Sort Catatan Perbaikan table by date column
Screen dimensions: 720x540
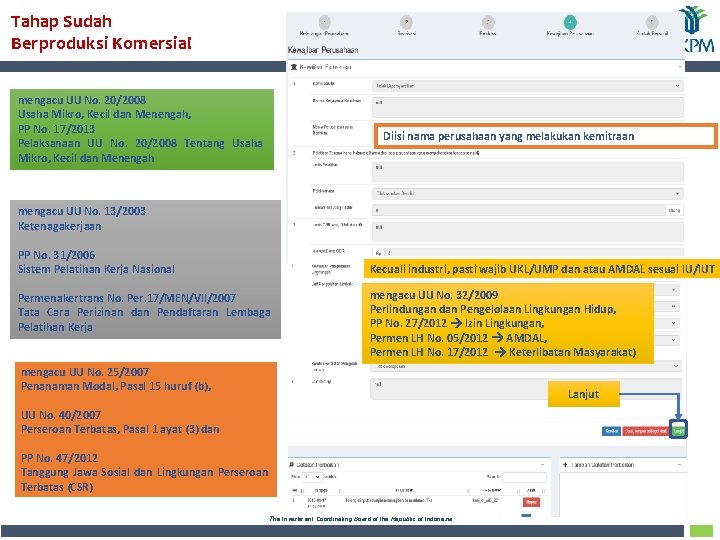pyautogui.click(x=326, y=490)
